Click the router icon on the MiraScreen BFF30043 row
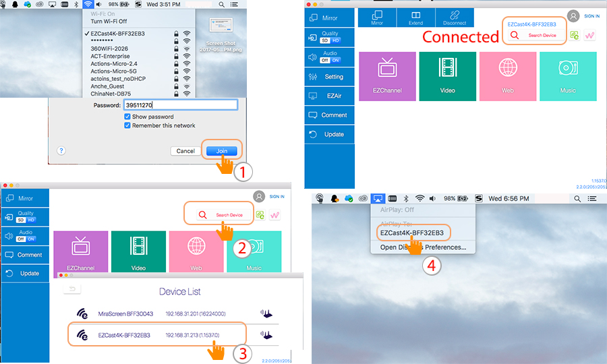This screenshot has height=364, width=607. 266,313
